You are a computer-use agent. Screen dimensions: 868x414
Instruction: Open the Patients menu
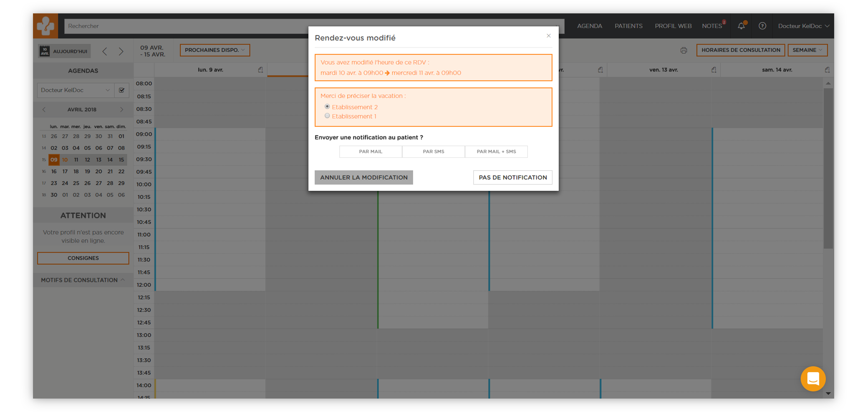(x=628, y=26)
